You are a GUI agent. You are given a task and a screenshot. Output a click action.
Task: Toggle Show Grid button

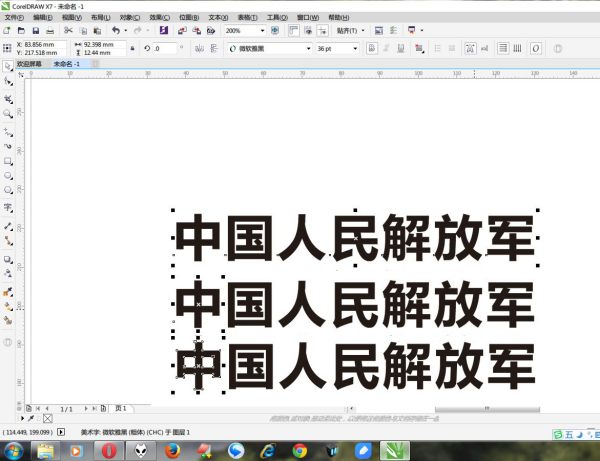click(308, 31)
